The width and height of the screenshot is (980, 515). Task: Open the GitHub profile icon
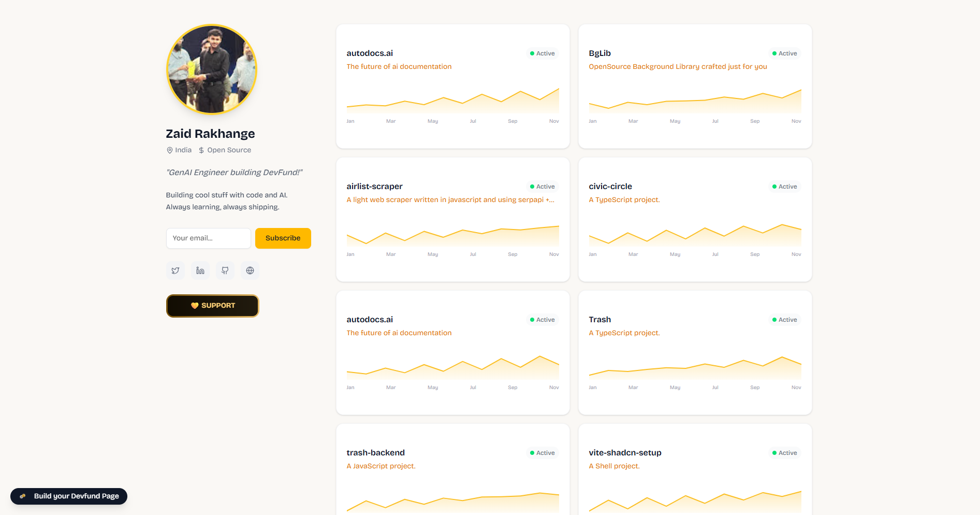(x=225, y=270)
